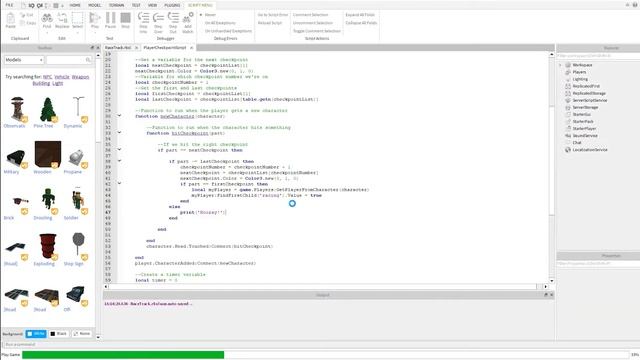The width and height of the screenshot is (640, 360).
Task: Set Toolbox background to Black
Action: click(x=58, y=334)
